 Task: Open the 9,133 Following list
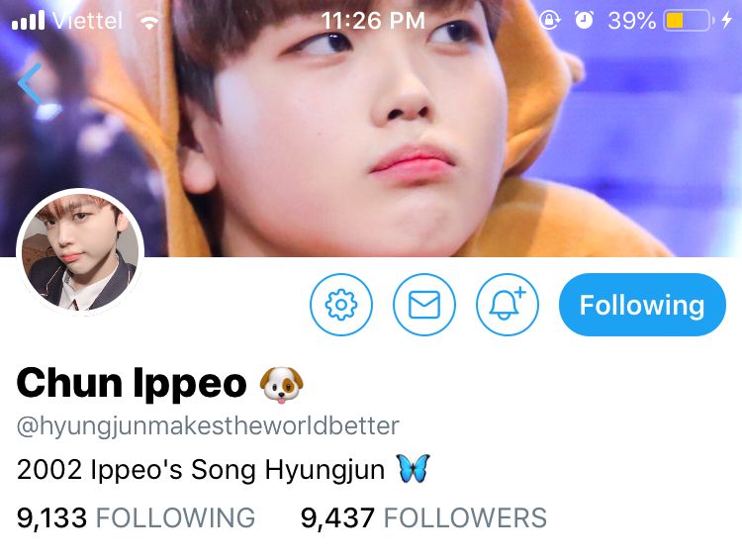tap(136, 517)
